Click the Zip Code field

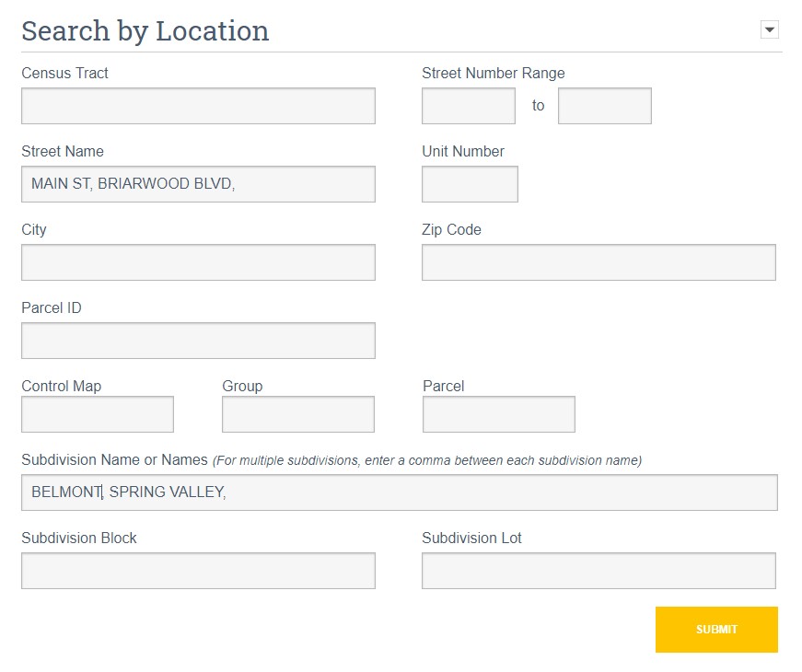click(x=598, y=261)
